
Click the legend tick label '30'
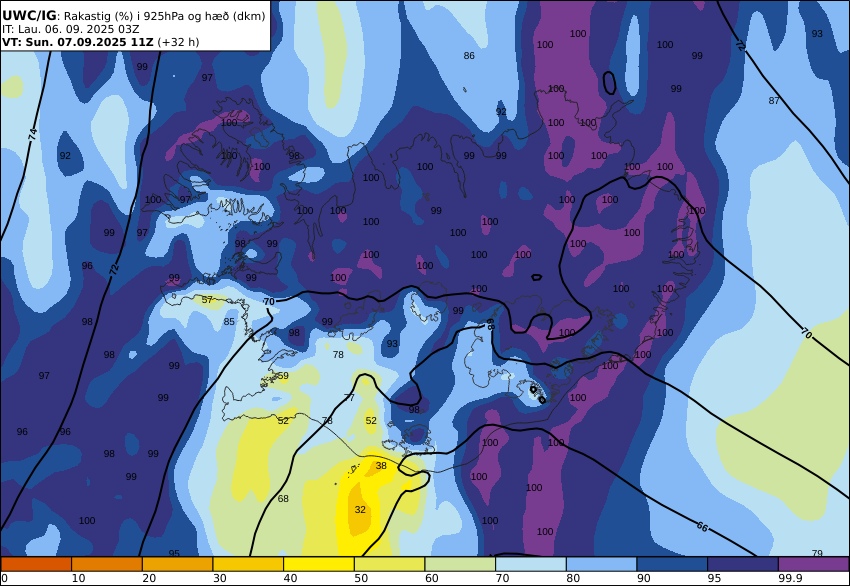pos(220,578)
